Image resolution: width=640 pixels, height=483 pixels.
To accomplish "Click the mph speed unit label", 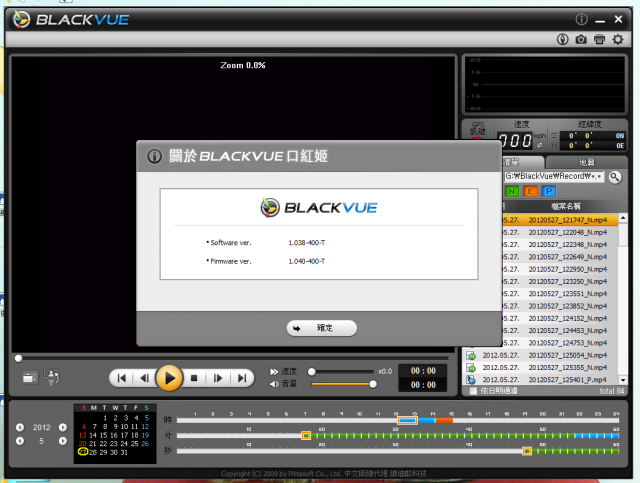I will point(540,136).
